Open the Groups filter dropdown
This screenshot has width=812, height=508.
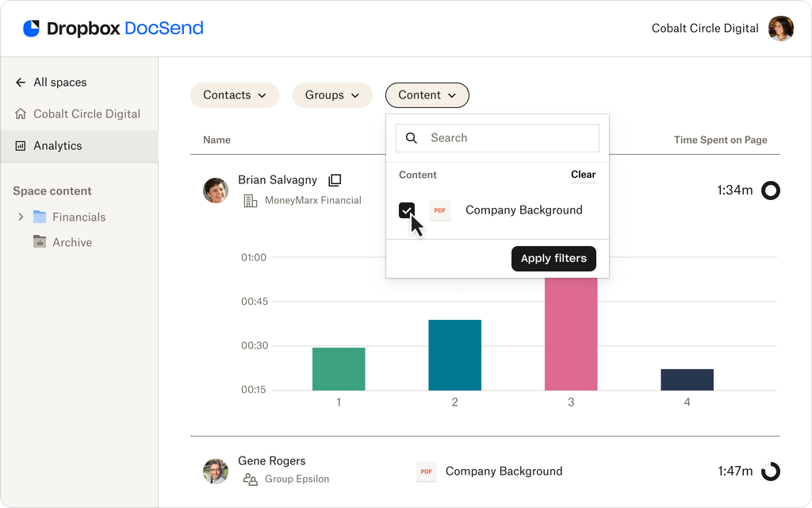click(x=331, y=95)
